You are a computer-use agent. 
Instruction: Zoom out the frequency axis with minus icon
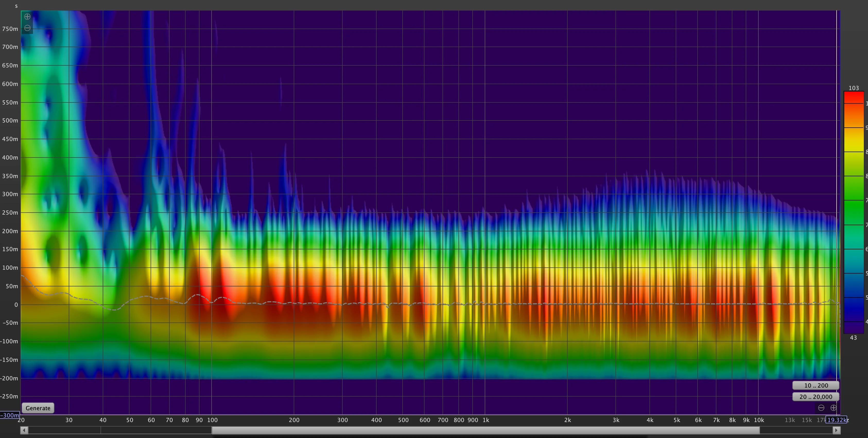pyautogui.click(x=821, y=408)
